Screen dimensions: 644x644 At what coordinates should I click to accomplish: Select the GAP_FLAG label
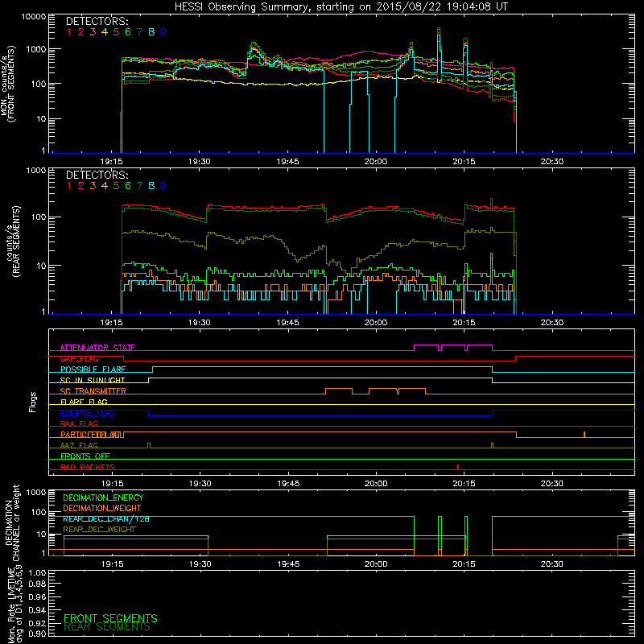[79, 358]
